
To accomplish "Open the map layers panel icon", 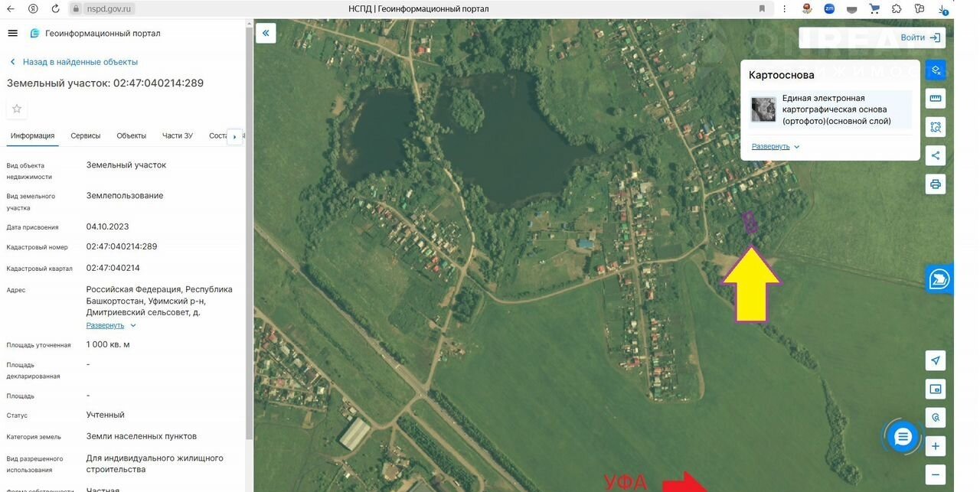I will pos(935,70).
